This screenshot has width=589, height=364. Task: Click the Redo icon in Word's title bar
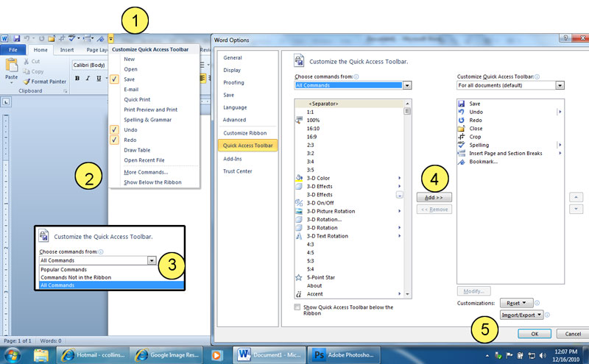point(42,38)
